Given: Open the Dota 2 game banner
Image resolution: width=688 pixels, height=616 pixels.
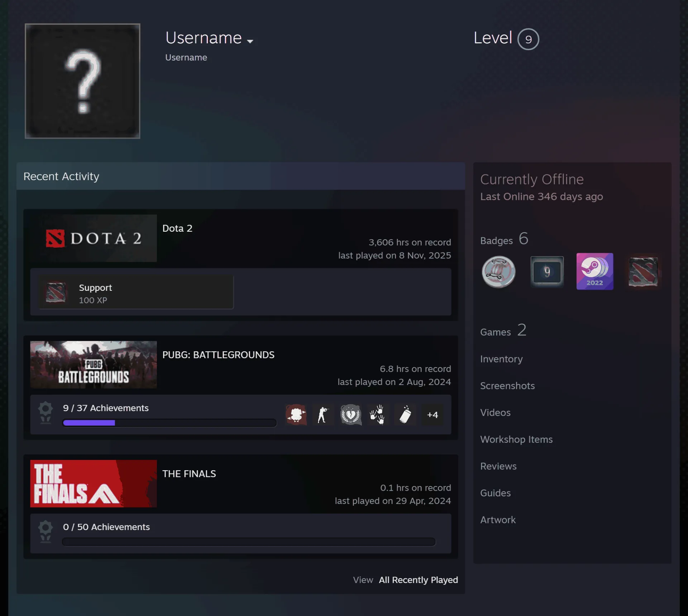Looking at the screenshot, I should (94, 238).
